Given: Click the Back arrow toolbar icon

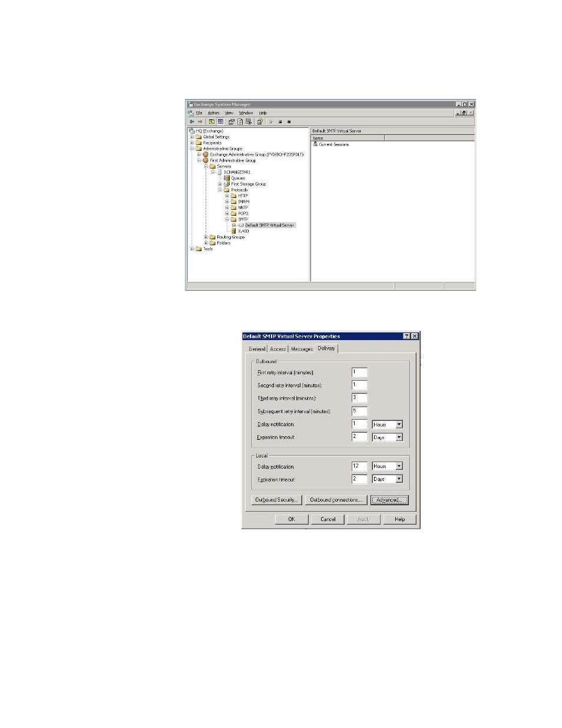Looking at the screenshot, I should click(191, 121).
